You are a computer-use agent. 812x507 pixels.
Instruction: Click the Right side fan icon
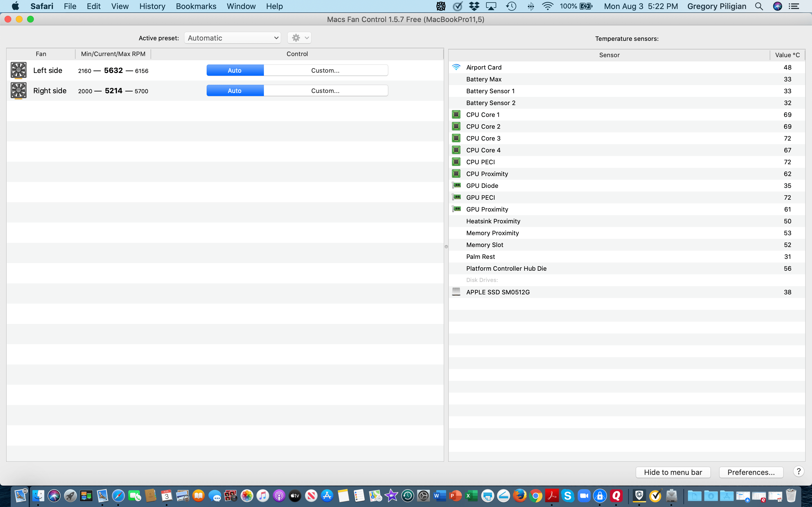pyautogui.click(x=18, y=90)
